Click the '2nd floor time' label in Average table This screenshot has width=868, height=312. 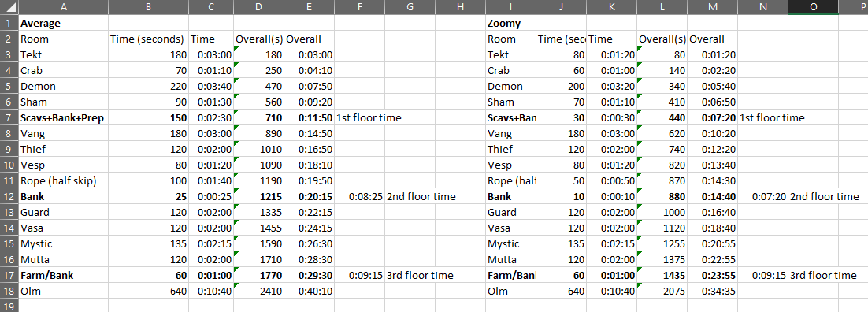(x=421, y=197)
